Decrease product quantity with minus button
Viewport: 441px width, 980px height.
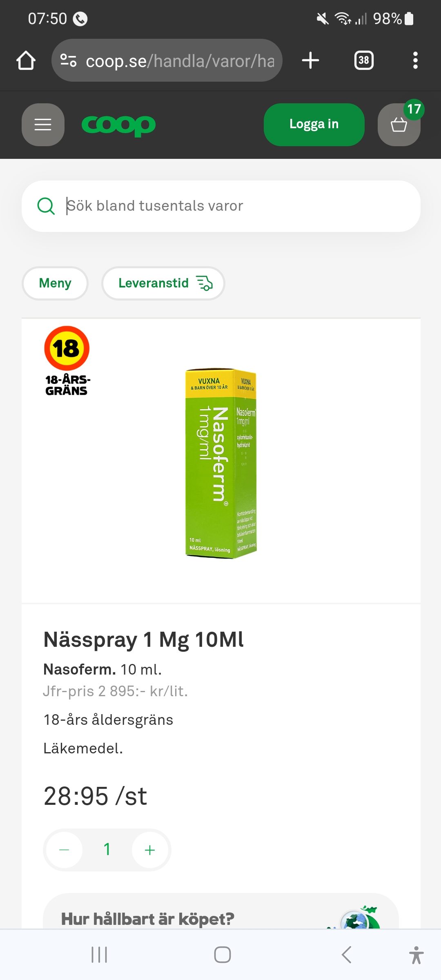pos(65,850)
